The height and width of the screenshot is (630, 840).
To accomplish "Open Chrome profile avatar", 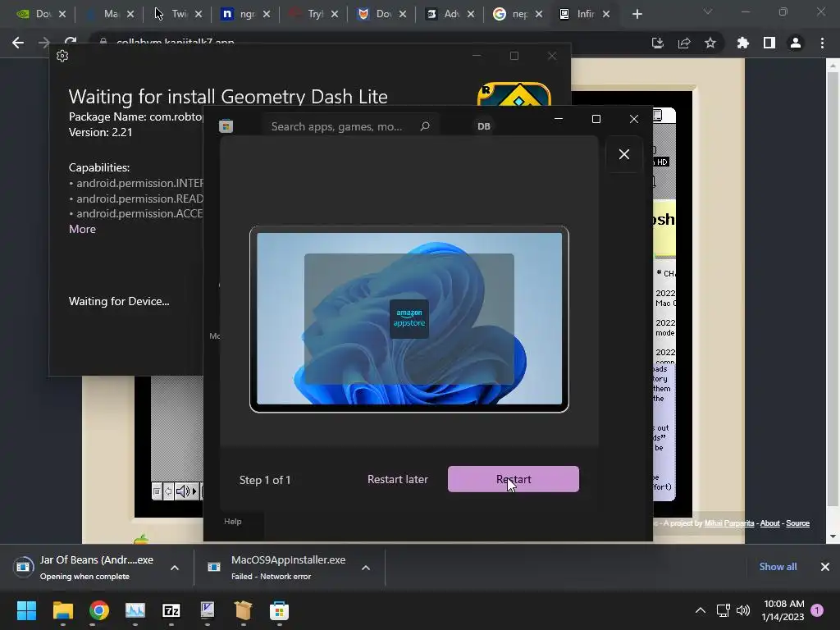I will [796, 43].
